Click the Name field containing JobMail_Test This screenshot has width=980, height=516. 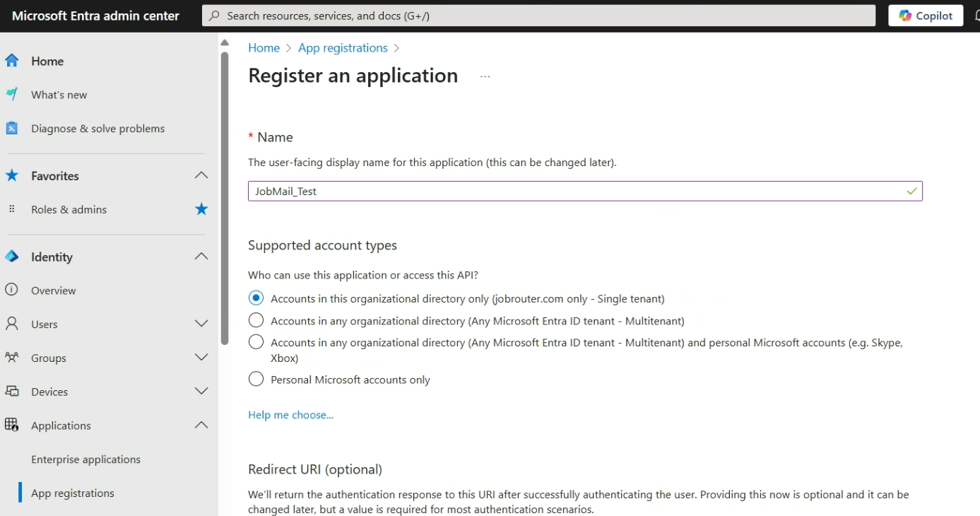pyautogui.click(x=585, y=191)
